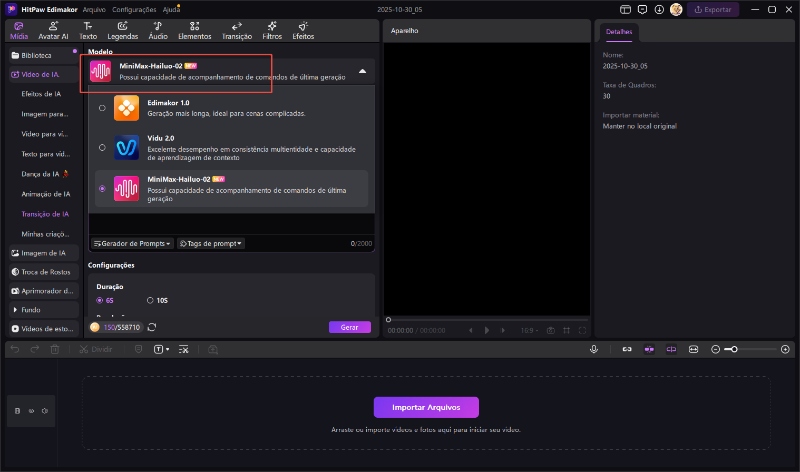Switch to the Detalhes tab

tap(618, 32)
